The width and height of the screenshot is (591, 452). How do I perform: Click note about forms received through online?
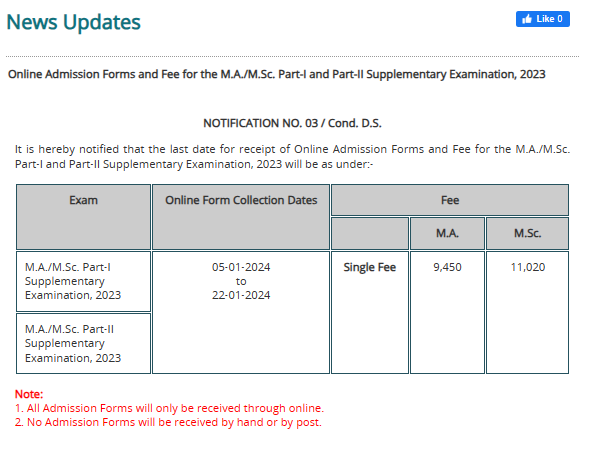(169, 408)
